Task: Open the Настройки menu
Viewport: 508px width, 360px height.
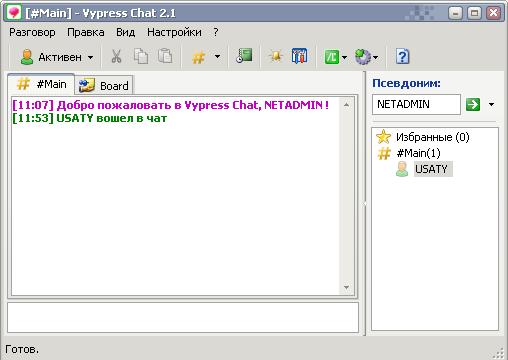Action: pyautogui.click(x=174, y=32)
